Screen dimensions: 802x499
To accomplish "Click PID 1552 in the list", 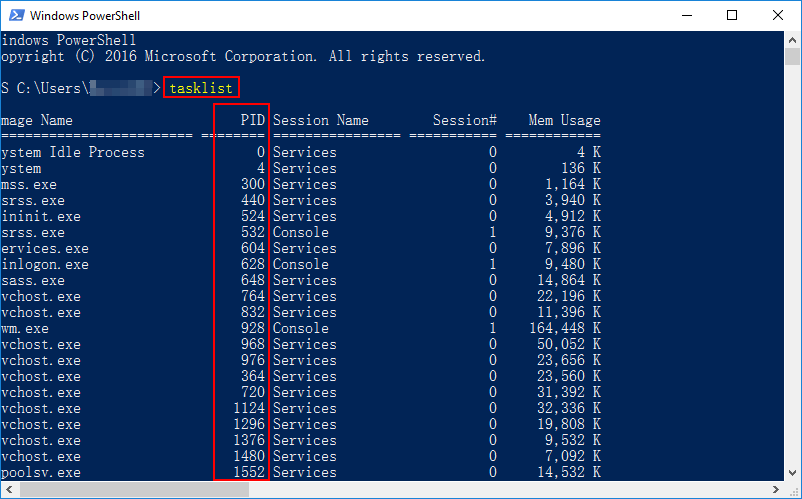I will (x=249, y=472).
